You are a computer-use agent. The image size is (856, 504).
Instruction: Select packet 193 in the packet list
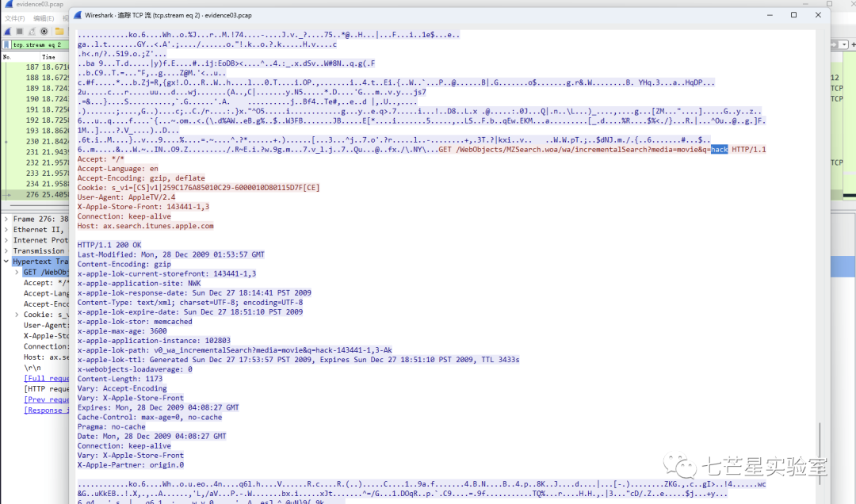coord(36,131)
